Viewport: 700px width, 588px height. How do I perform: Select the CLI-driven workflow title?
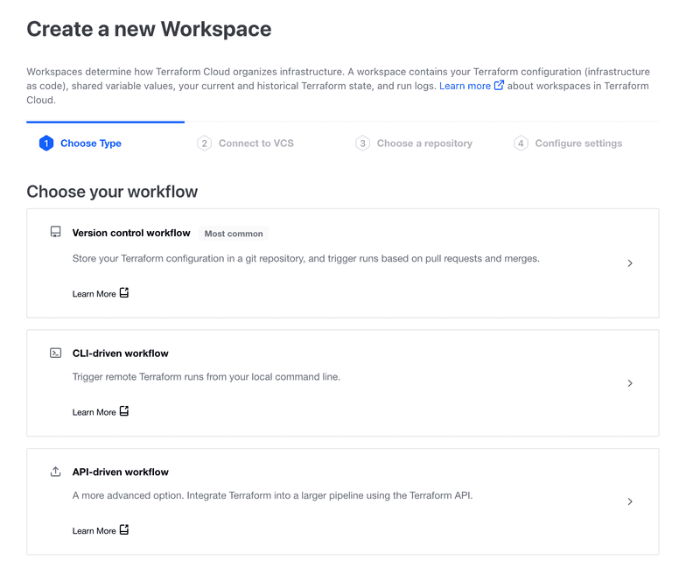121,353
